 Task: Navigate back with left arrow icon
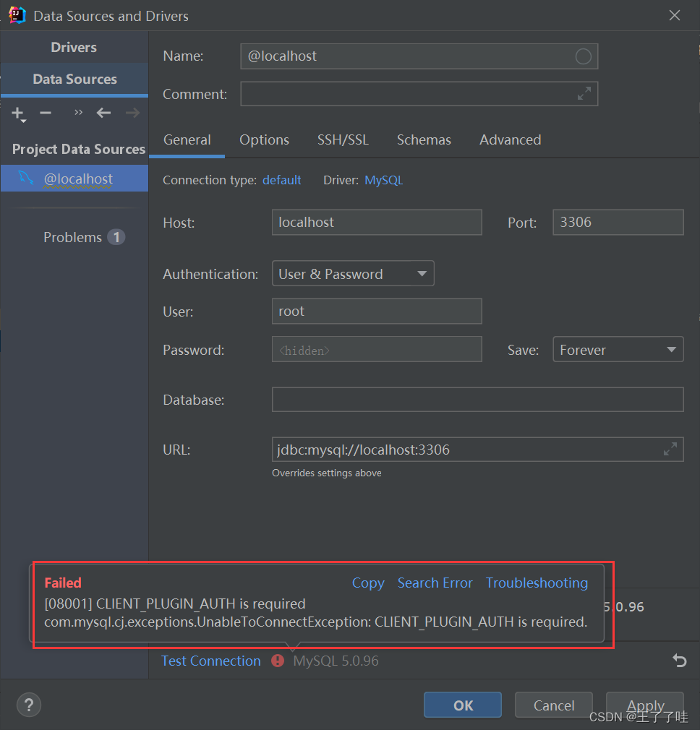[103, 113]
